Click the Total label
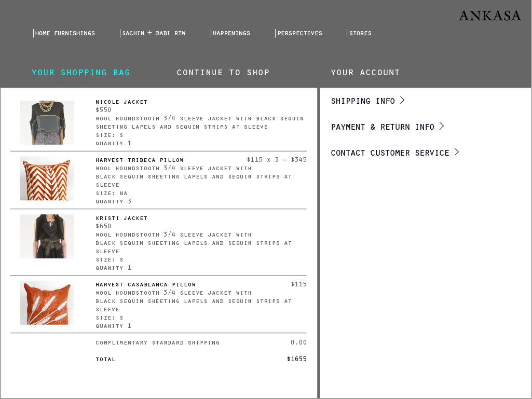532x399 pixels. [x=105, y=359]
